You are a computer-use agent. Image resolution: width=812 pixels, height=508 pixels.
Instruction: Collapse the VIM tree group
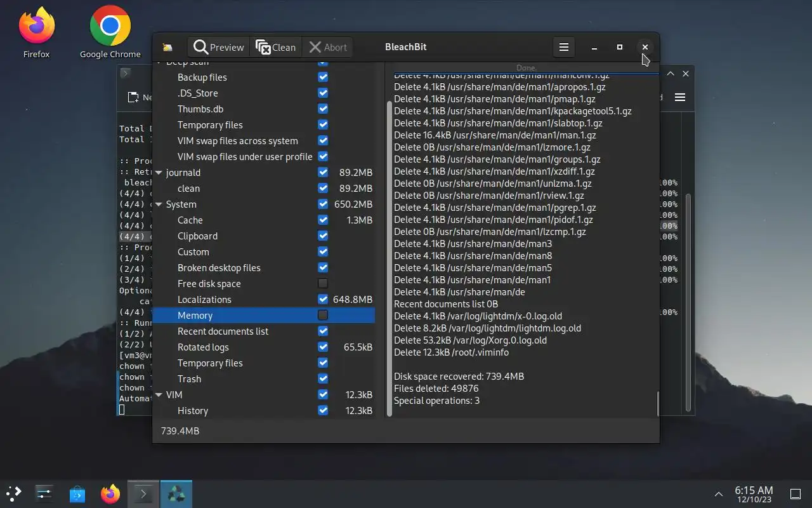point(159,395)
